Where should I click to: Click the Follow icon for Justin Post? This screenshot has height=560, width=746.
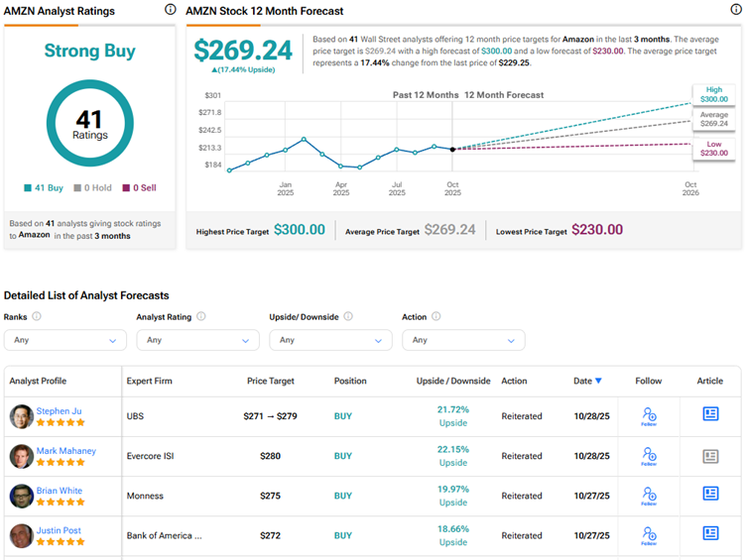point(649,535)
